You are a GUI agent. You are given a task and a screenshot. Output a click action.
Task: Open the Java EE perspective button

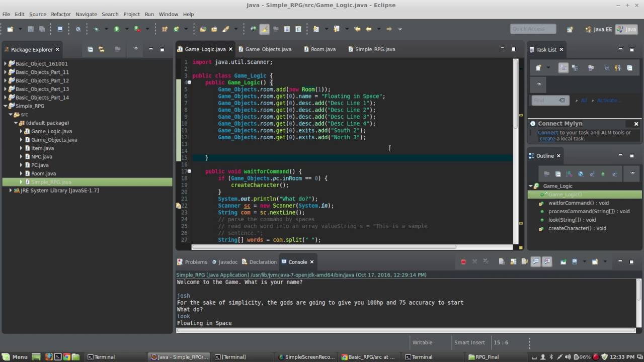[x=598, y=29]
